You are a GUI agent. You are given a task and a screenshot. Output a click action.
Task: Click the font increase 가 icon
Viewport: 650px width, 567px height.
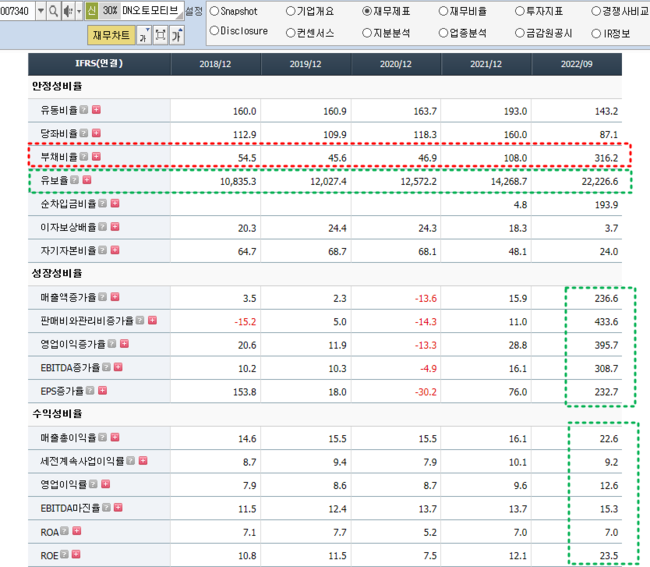coord(177,35)
